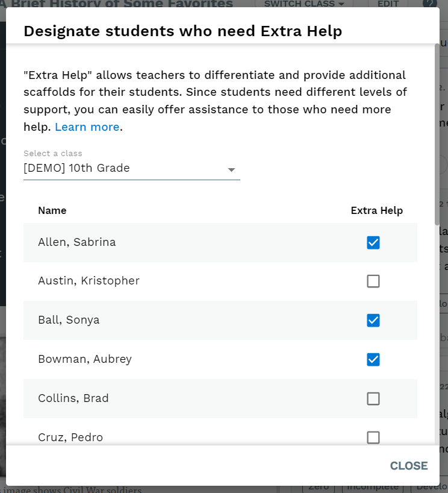Click the Zero score button

pos(319,489)
